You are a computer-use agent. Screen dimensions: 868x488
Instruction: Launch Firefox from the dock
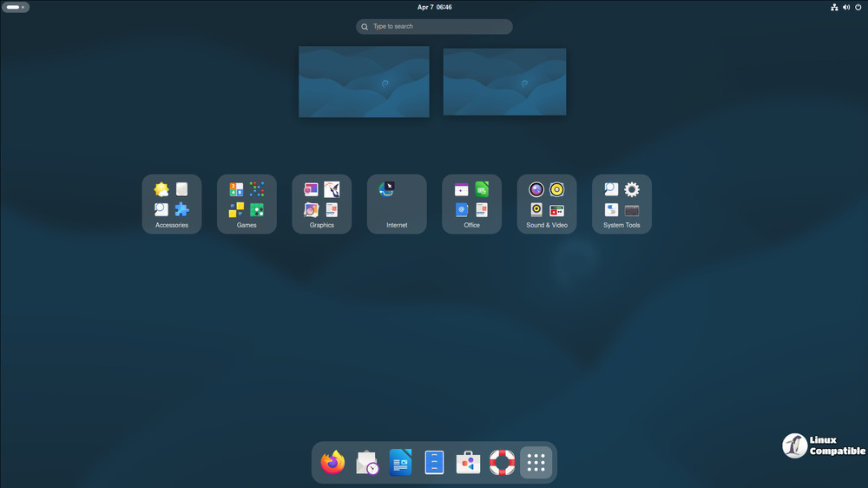tap(332, 463)
